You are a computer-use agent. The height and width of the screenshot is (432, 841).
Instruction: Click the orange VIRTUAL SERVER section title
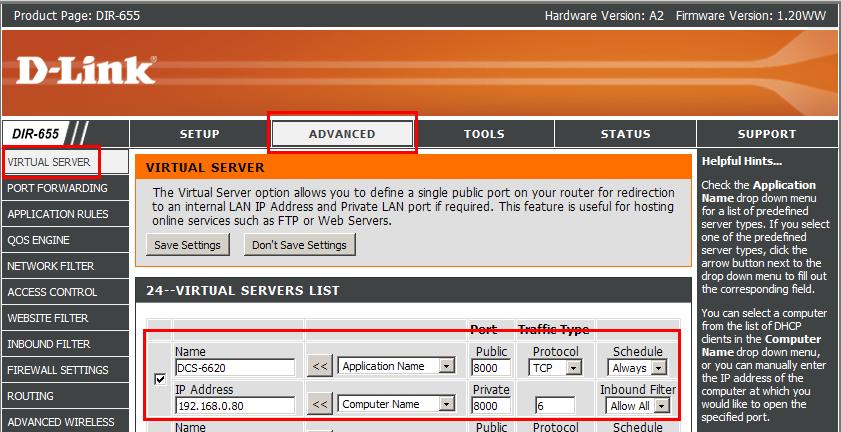205,167
